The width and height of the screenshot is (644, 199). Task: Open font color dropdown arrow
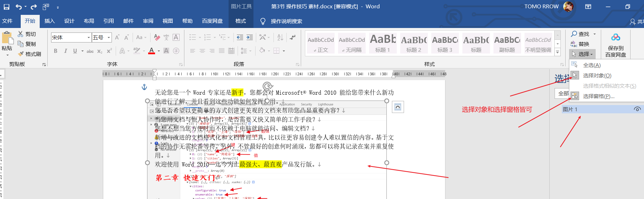click(x=158, y=51)
